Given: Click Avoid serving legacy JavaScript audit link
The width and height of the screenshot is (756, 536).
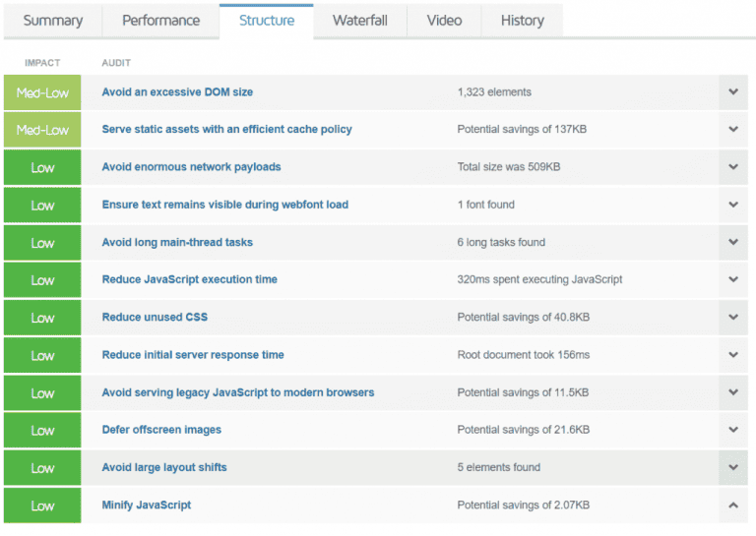Looking at the screenshot, I should tap(237, 392).
